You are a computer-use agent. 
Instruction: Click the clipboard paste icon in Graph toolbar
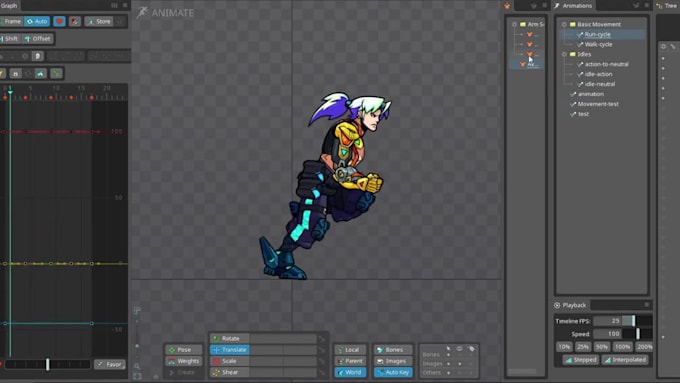click(x=38, y=56)
